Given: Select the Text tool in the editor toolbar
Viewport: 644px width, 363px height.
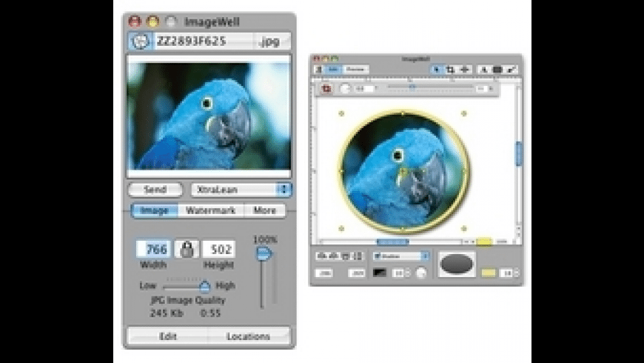Looking at the screenshot, I should (484, 70).
